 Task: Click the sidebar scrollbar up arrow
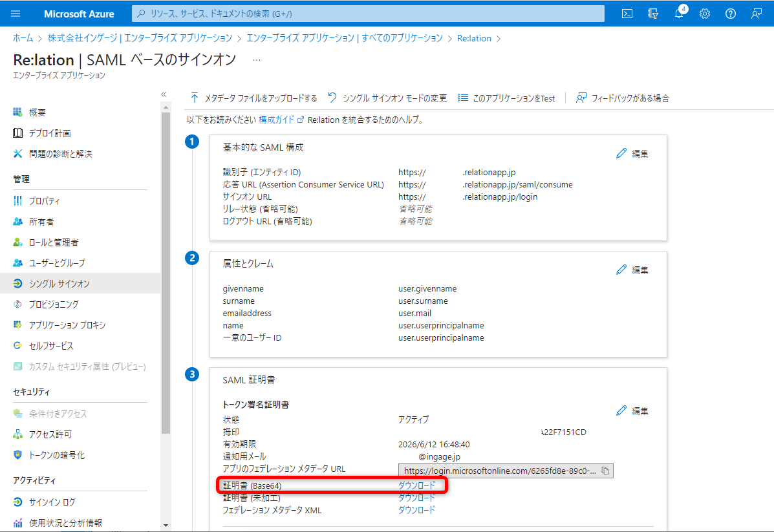point(166,107)
